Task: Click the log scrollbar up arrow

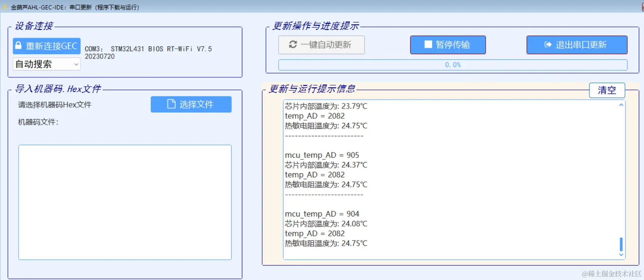Action: click(x=621, y=105)
